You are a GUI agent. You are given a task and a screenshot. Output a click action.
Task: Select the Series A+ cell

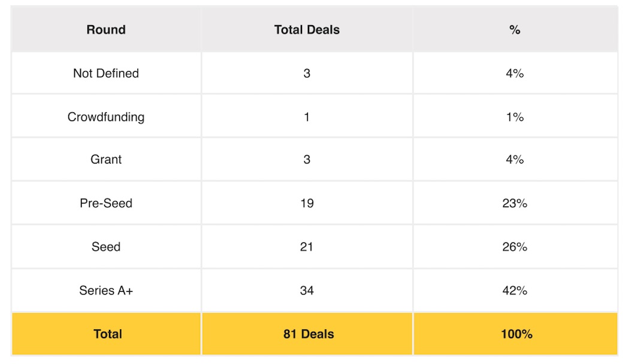[106, 290]
